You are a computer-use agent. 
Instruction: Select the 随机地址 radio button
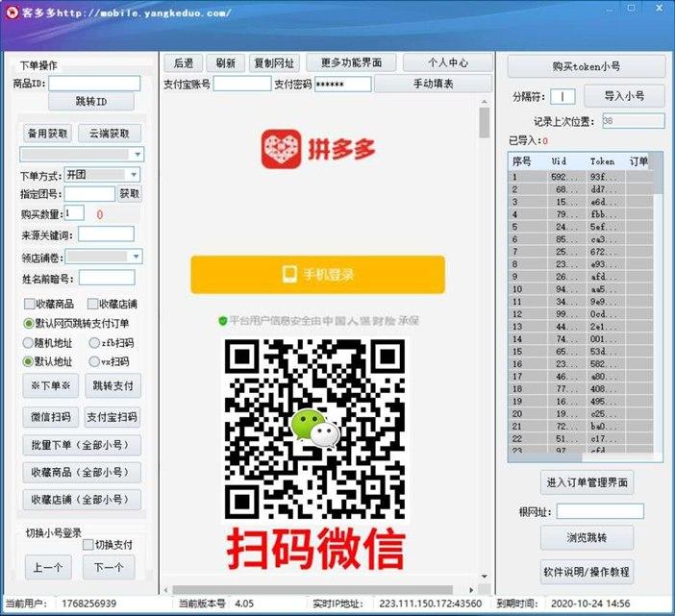[28, 343]
